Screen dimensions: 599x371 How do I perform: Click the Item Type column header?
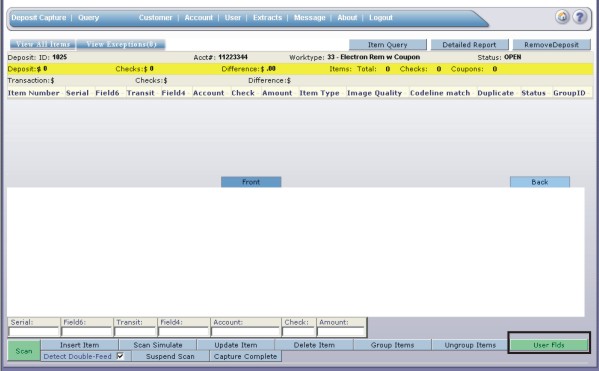click(319, 93)
